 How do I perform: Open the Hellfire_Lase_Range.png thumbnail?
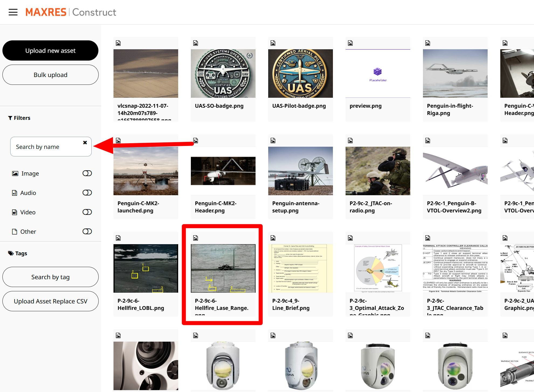223,268
